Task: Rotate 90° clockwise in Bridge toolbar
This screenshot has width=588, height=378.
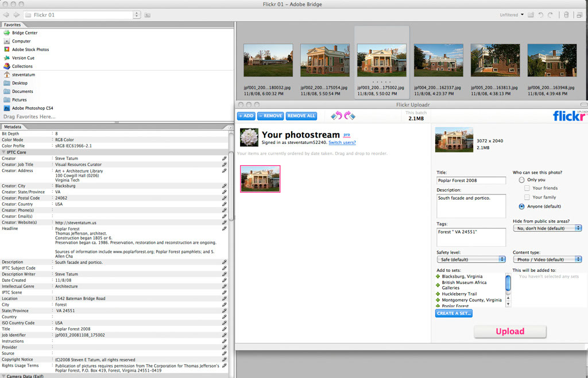Action: [550, 15]
